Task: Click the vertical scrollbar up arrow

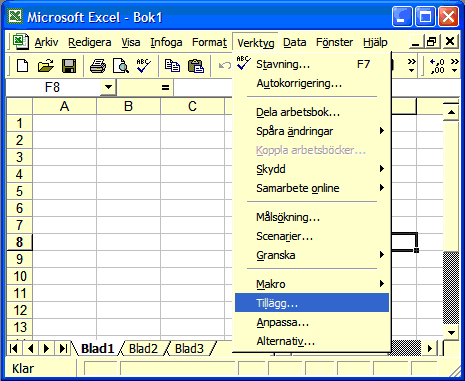Action: point(451,112)
